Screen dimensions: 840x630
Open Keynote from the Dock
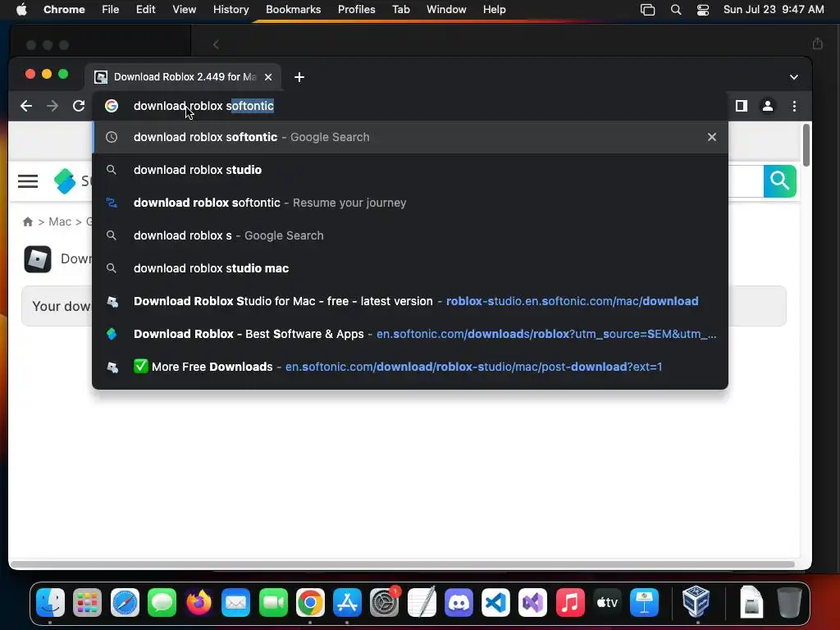[644, 603]
